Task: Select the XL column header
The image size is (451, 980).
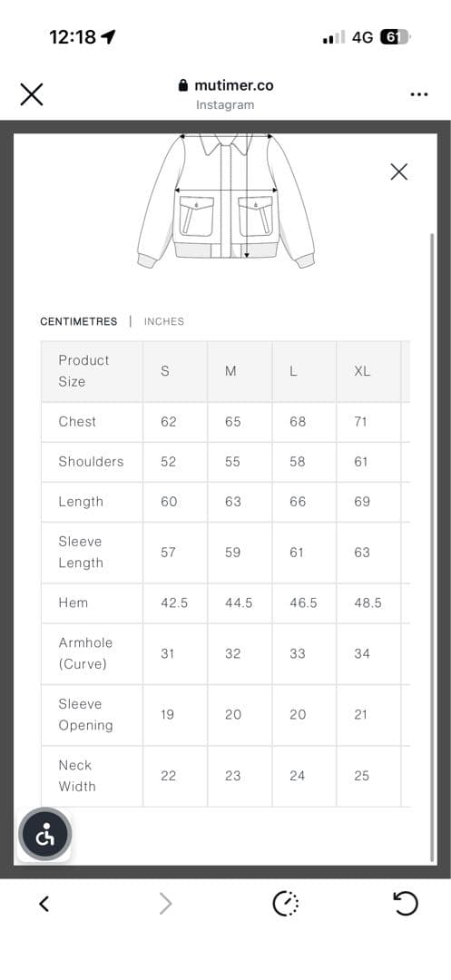Action: tap(362, 371)
